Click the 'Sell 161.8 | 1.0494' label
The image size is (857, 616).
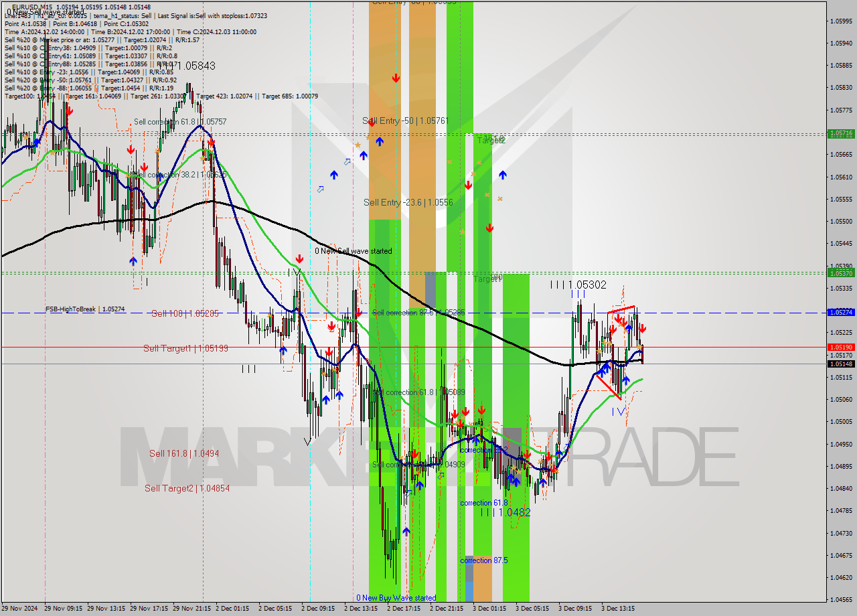184,453
